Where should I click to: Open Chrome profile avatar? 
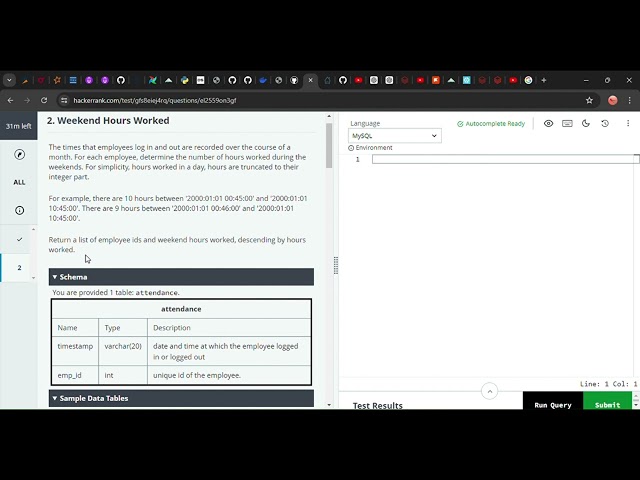612,100
